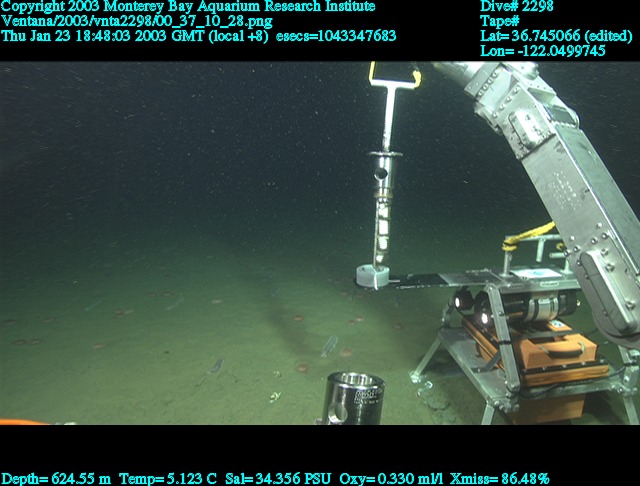
Task: Click the 'Depth= 624.55 m' readout
Action: click(x=56, y=478)
